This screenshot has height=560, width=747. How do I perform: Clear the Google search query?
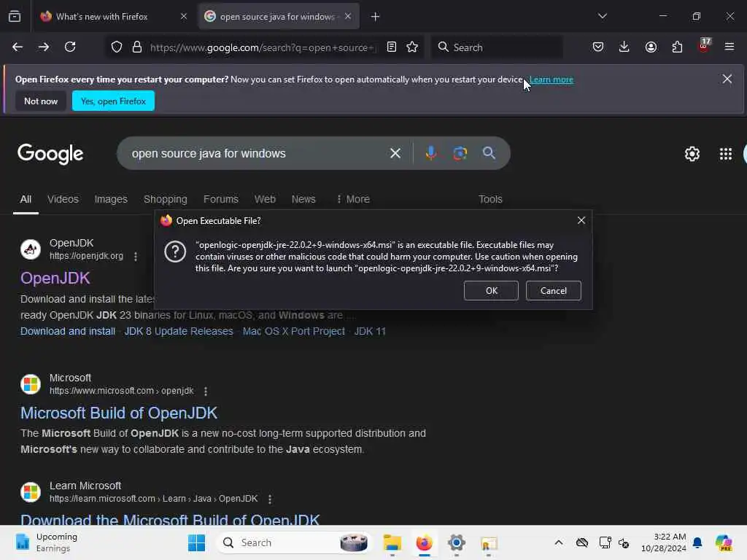coord(395,153)
